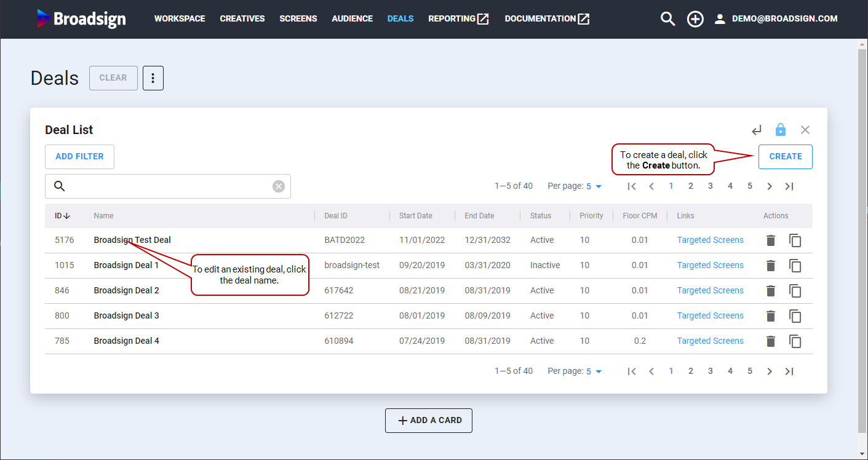Delete Broadsign Deal 2 with trash icon
The height and width of the screenshot is (460, 868).
coord(770,291)
